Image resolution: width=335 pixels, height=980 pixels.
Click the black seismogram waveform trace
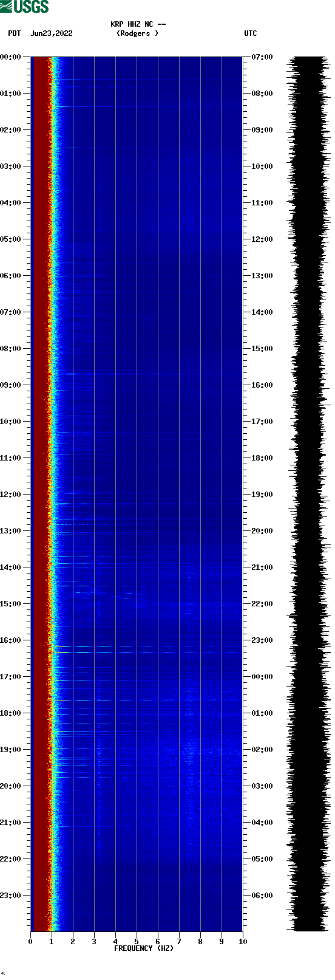(308, 494)
